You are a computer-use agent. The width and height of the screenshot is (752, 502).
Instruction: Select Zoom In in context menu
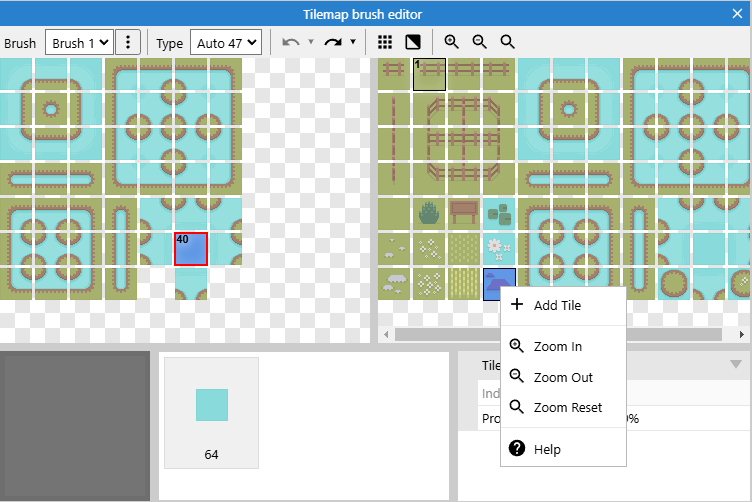click(557, 346)
